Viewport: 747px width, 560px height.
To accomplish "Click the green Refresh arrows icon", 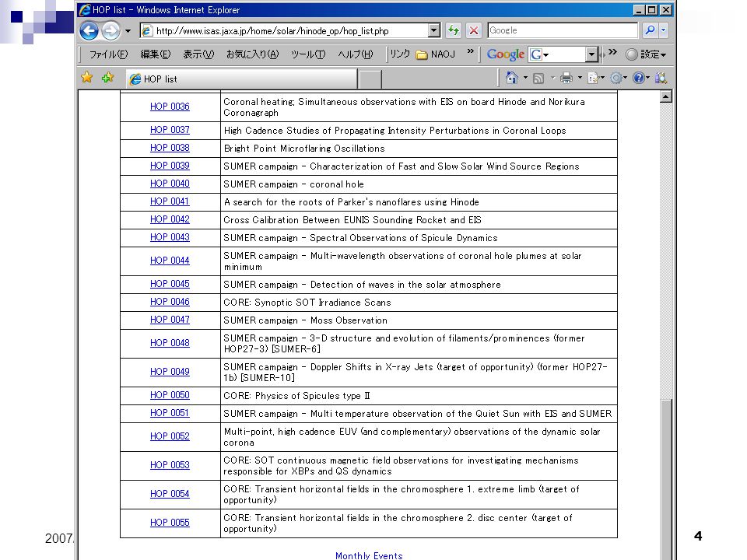I will (454, 31).
